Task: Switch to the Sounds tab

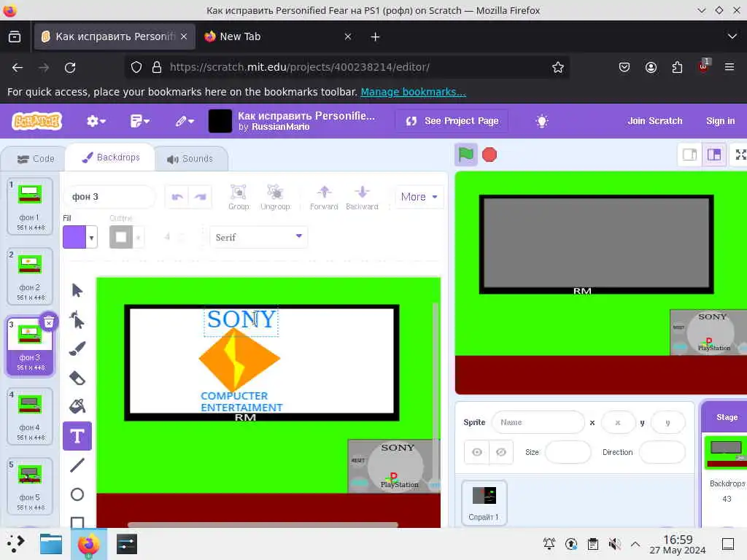Action: pos(190,158)
